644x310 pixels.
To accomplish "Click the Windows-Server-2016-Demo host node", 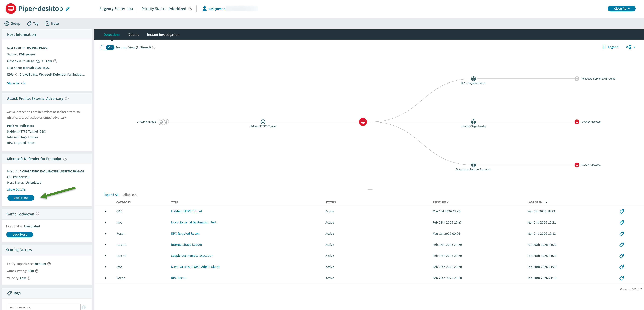I will (x=577, y=79).
